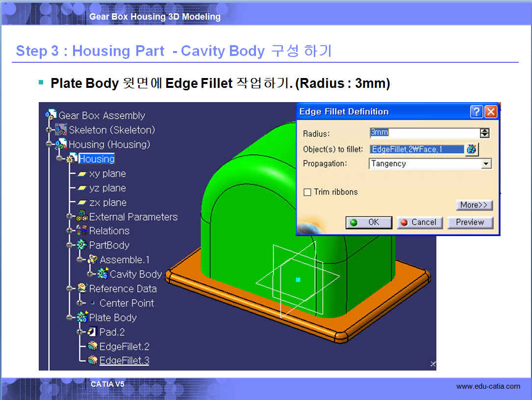The image size is (532, 400).
Task: Click the Radius spinner arrows
Action: [x=484, y=133]
